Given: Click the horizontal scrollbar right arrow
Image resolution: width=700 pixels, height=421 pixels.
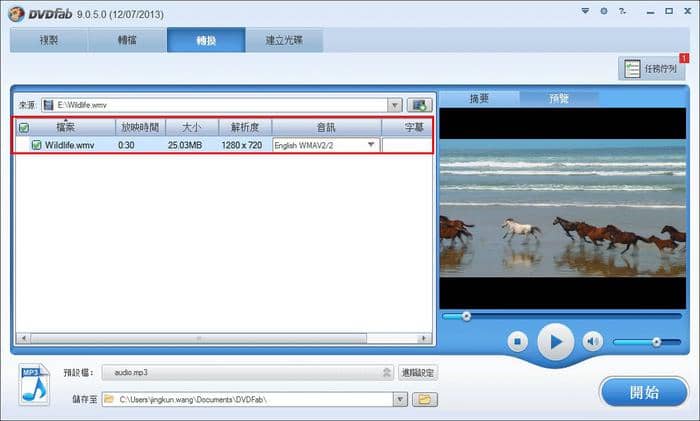Looking at the screenshot, I should [424, 338].
